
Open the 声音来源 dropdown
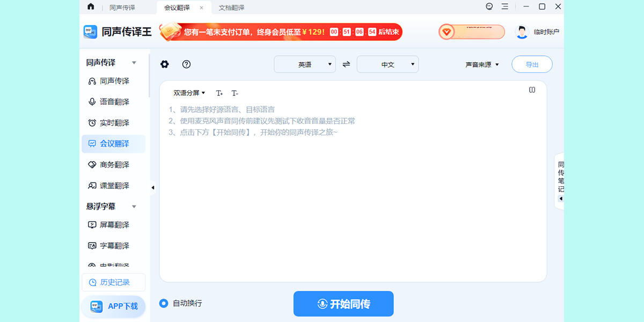point(482,64)
